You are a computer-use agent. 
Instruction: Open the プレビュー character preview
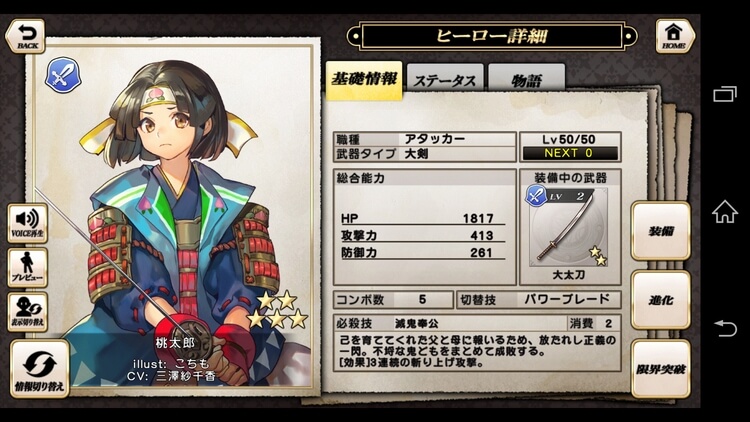point(28,267)
